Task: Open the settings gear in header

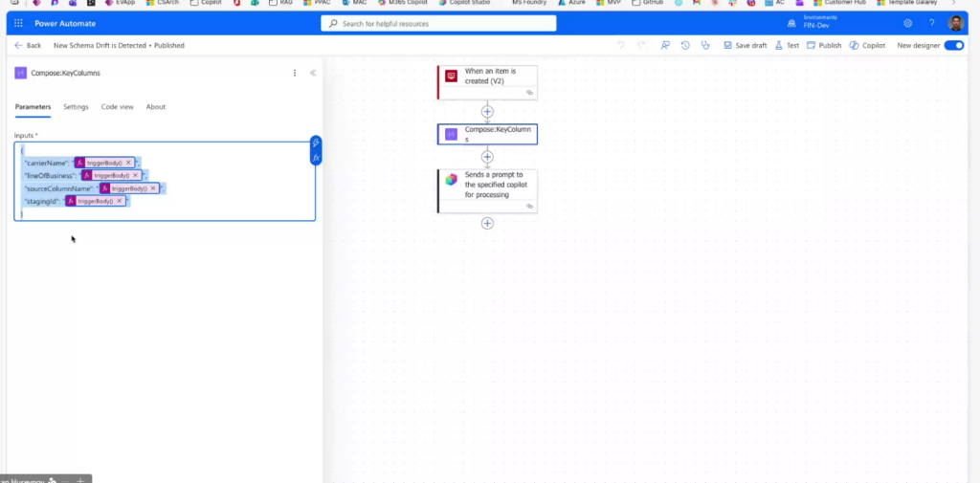Action: coord(907,23)
